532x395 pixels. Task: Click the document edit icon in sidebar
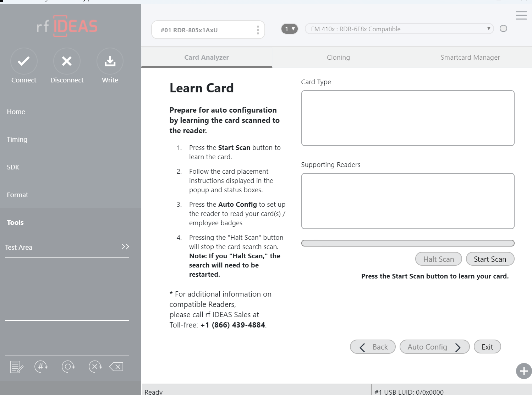[17, 367]
